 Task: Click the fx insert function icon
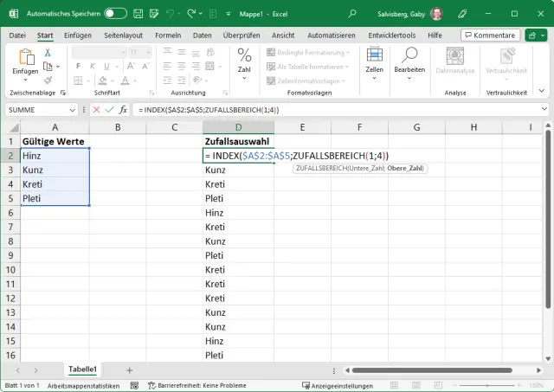tap(124, 110)
